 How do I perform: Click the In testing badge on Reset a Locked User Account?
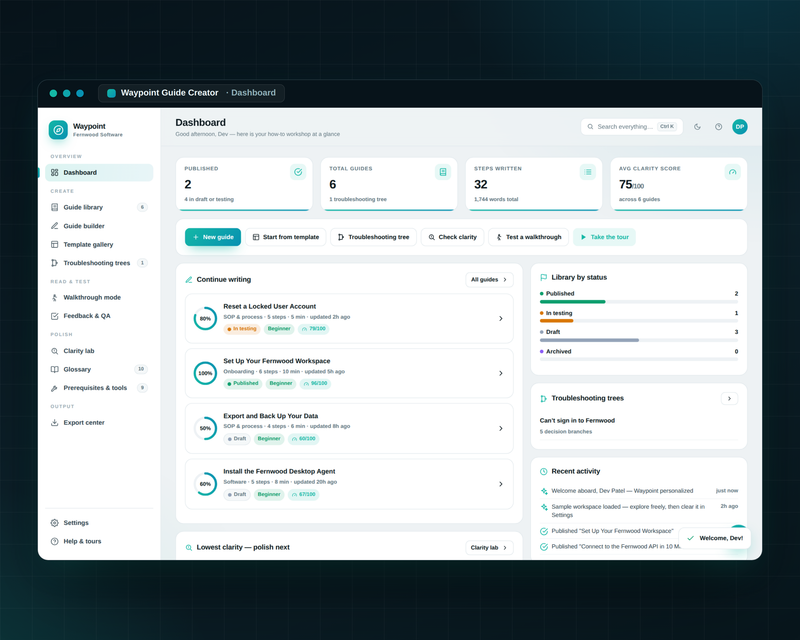pos(242,329)
